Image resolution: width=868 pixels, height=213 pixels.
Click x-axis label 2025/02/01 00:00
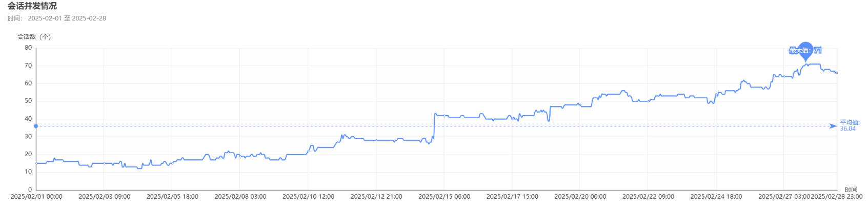click(36, 197)
